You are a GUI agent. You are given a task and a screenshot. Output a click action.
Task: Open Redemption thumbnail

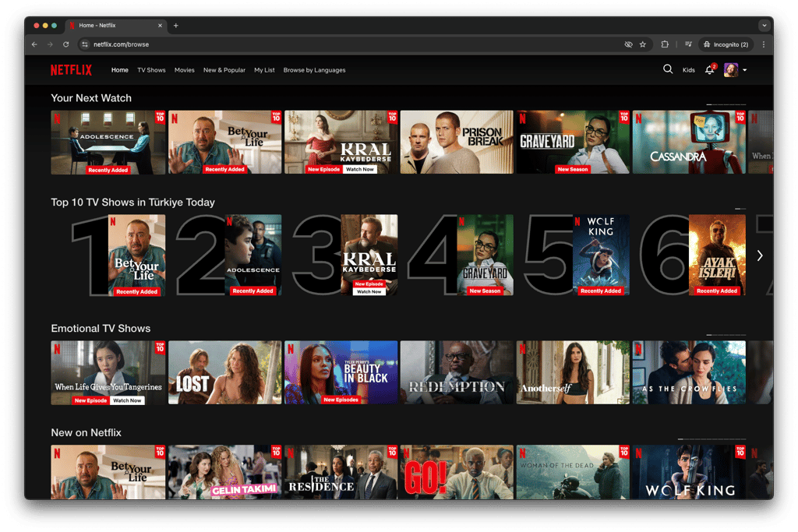(457, 373)
